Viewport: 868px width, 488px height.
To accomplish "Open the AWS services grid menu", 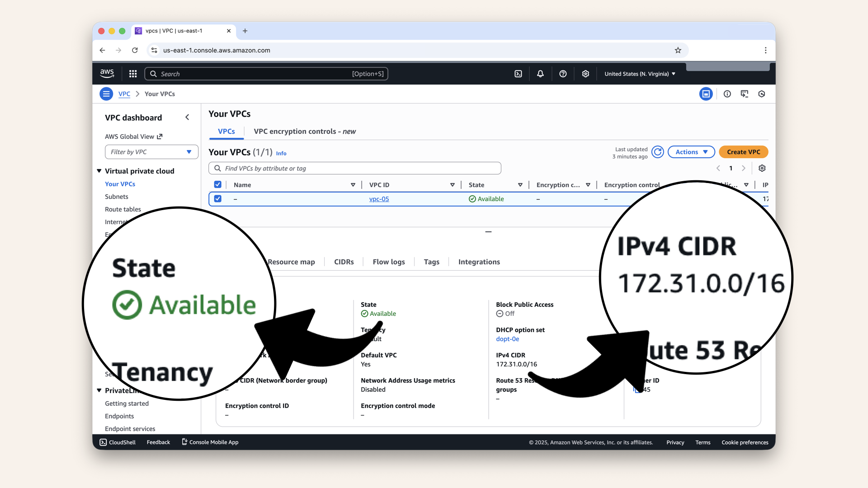I will (132, 73).
